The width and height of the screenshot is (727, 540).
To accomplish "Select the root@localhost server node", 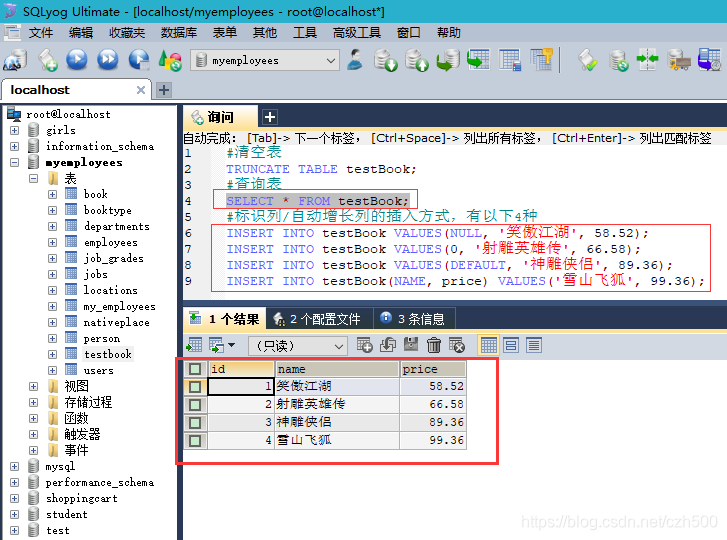I will (68, 114).
